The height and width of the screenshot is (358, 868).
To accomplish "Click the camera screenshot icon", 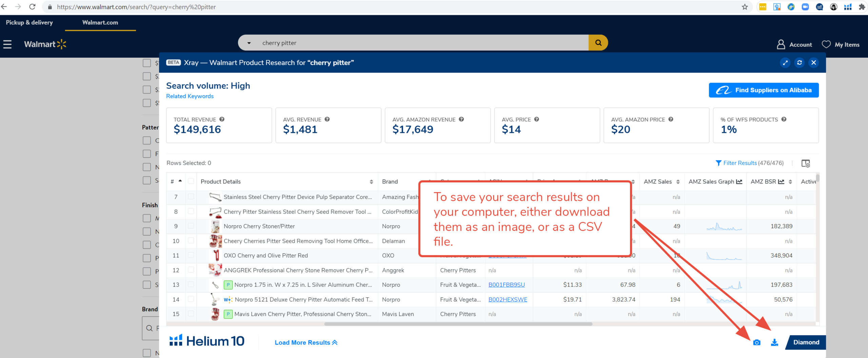I will coord(756,342).
